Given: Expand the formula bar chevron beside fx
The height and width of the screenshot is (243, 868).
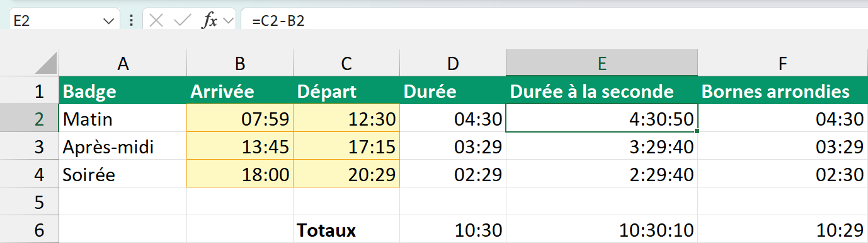Looking at the screenshot, I should tap(228, 21).
